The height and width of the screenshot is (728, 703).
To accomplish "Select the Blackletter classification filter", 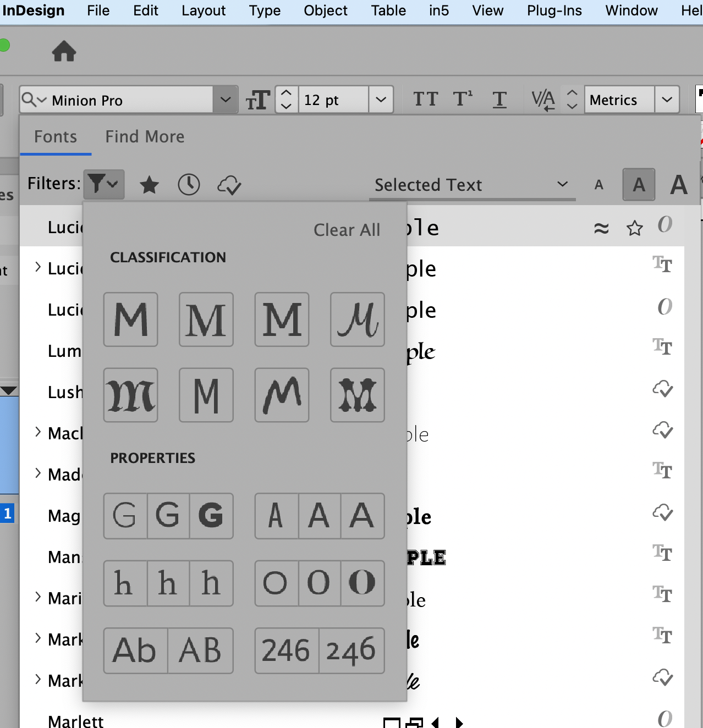I will (131, 395).
